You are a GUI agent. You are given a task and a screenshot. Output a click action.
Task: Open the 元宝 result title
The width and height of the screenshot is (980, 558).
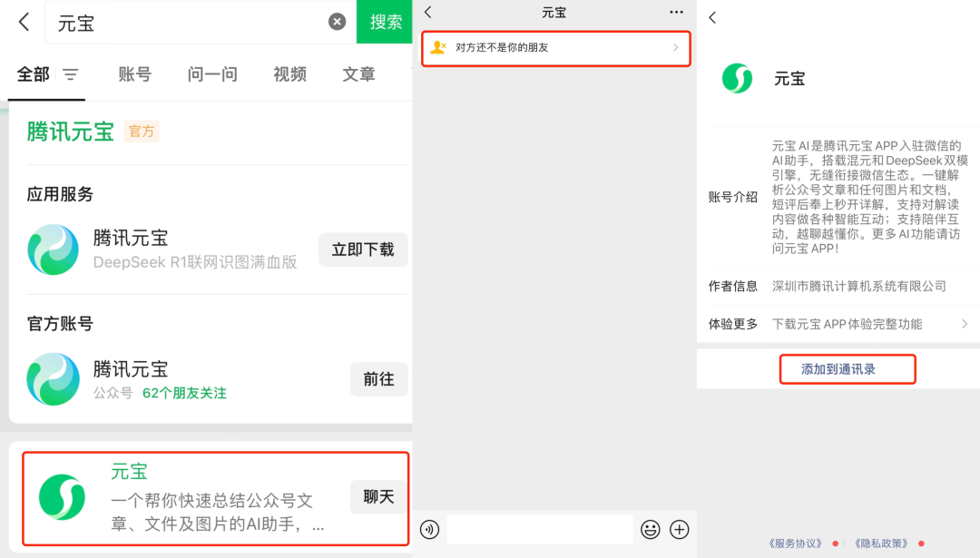pos(129,472)
